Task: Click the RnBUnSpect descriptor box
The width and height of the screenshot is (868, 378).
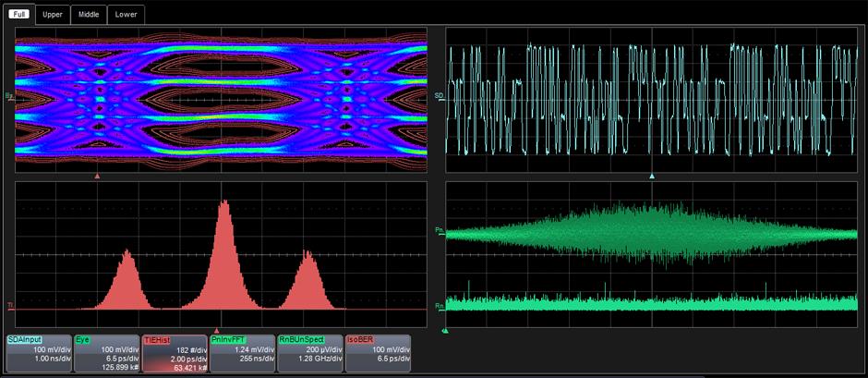Action: pyautogui.click(x=309, y=353)
